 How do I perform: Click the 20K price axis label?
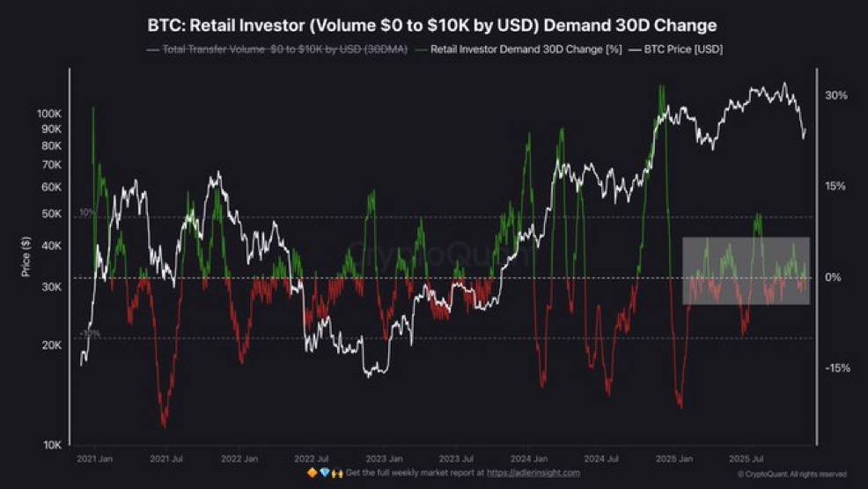click(51, 345)
